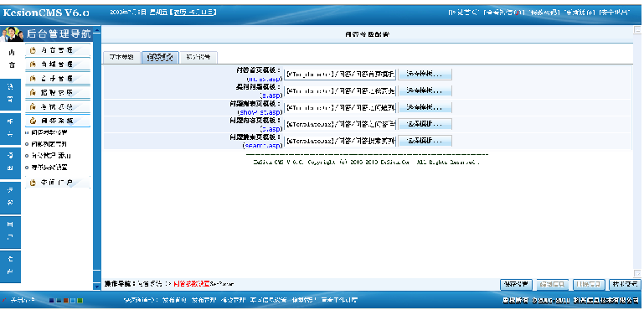This screenshot has height=310, width=644.
Task: Open the first link after 快速通道 in the footer
Action: pos(173,301)
